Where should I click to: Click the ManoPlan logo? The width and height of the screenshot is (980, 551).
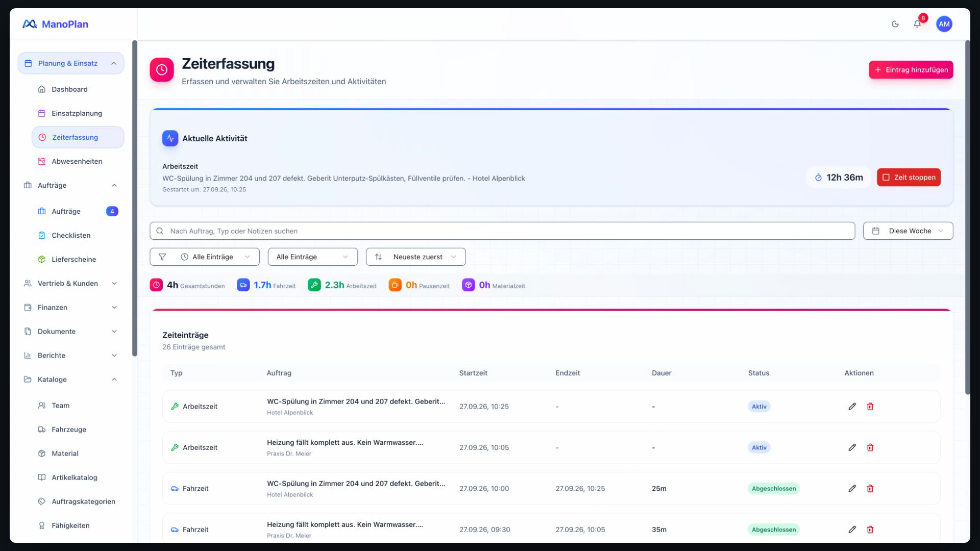(55, 24)
